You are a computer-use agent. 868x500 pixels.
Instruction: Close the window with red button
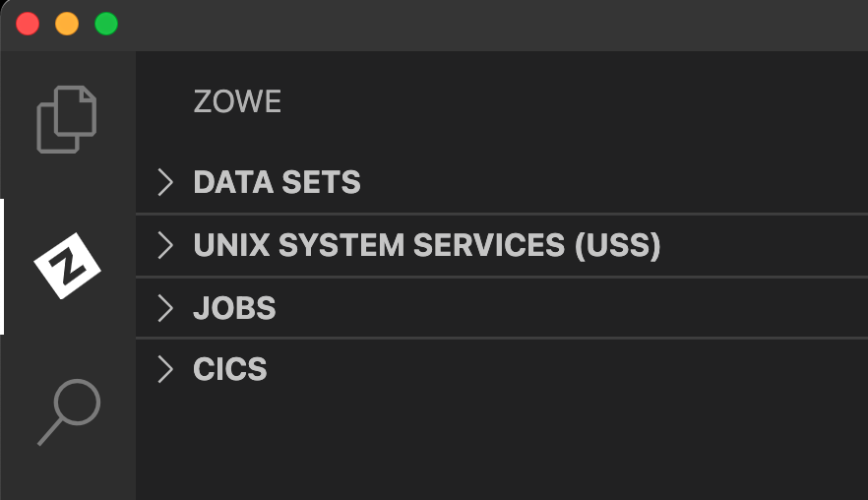tap(28, 25)
